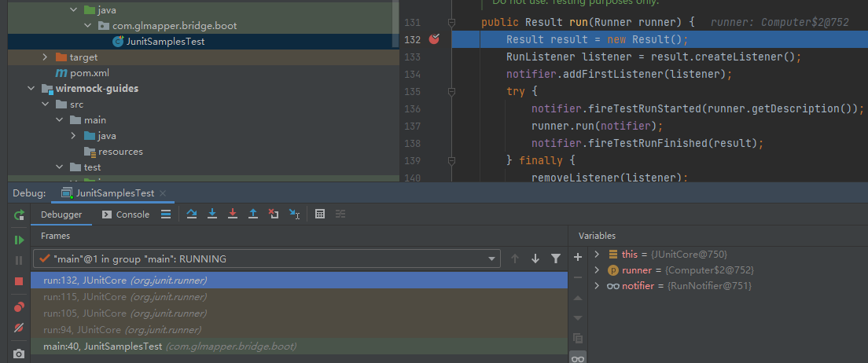The height and width of the screenshot is (363, 868).
Task: Toggle breakpoint on line 132
Action: [435, 39]
